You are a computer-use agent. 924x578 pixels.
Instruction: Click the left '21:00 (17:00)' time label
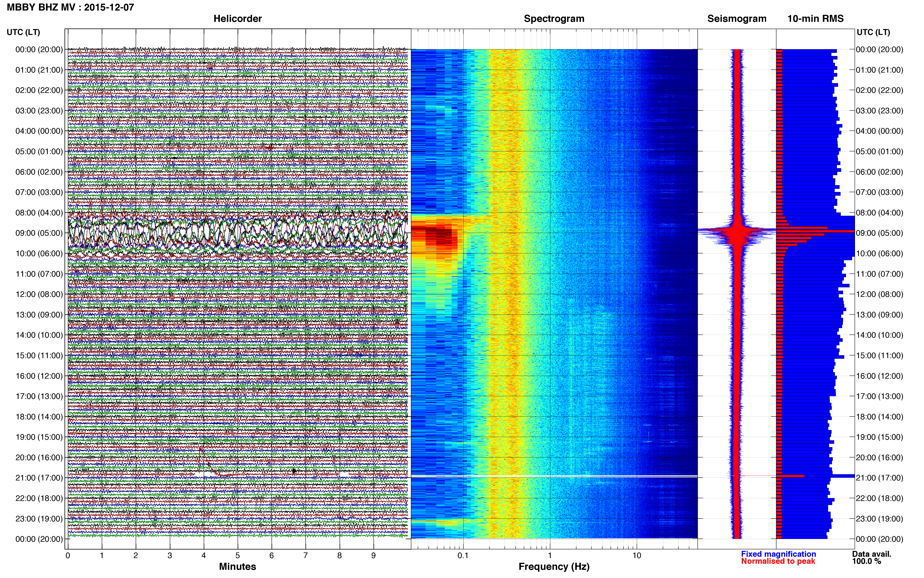click(39, 478)
